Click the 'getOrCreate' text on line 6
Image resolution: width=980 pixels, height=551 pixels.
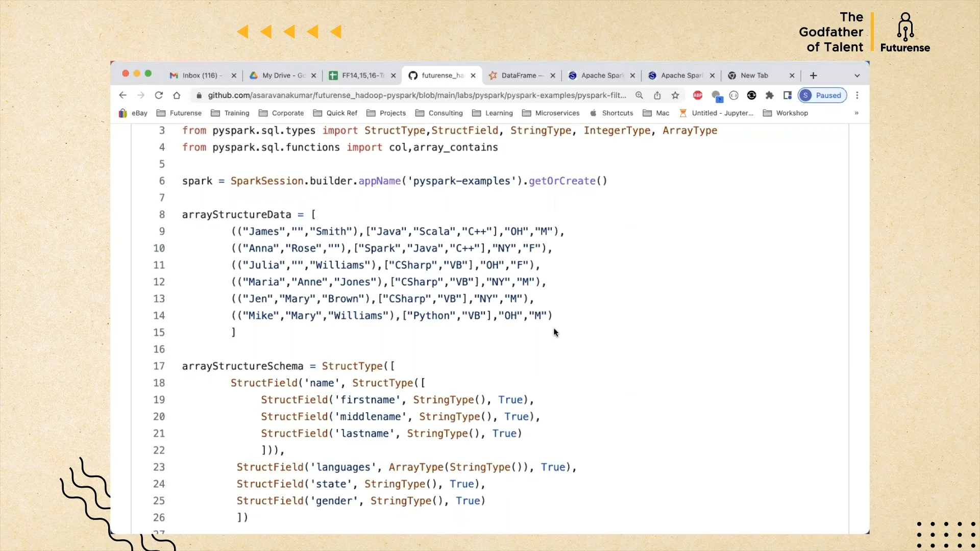tap(562, 181)
